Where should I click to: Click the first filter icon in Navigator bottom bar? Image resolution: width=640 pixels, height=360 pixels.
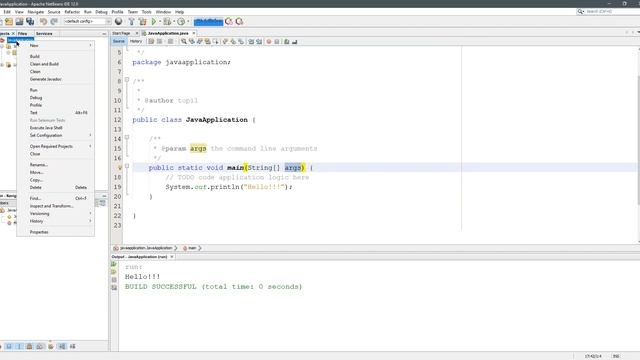point(9,346)
